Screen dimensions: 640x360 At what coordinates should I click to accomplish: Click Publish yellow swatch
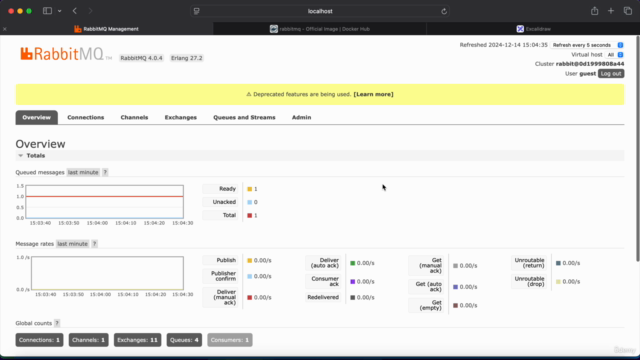click(x=249, y=260)
